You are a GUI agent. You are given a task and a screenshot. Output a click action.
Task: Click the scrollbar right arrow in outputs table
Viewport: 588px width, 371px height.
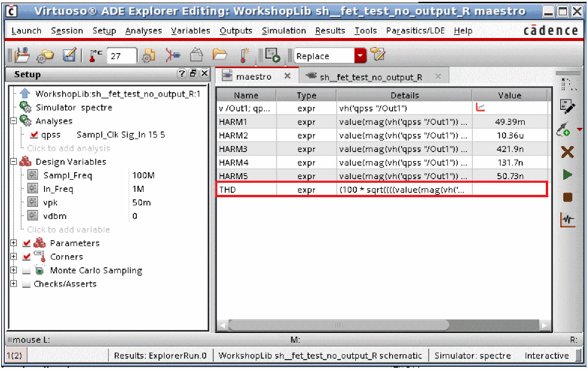click(544, 325)
